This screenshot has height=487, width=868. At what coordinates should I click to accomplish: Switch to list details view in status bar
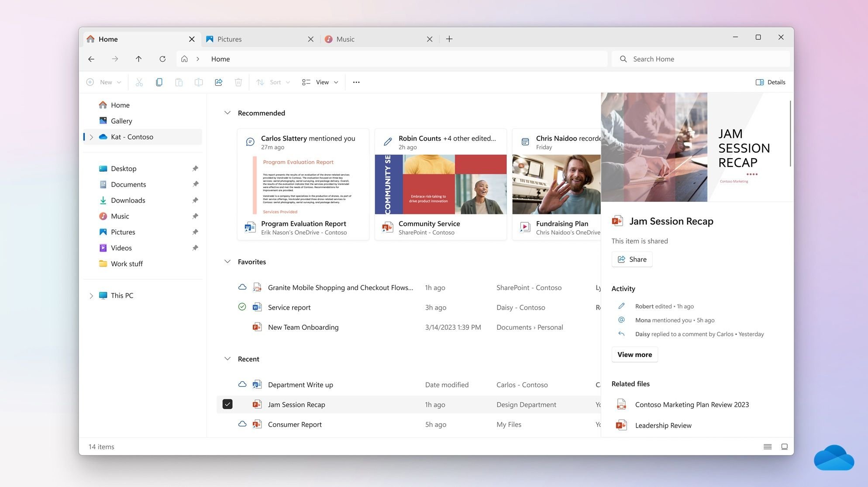pos(767,446)
